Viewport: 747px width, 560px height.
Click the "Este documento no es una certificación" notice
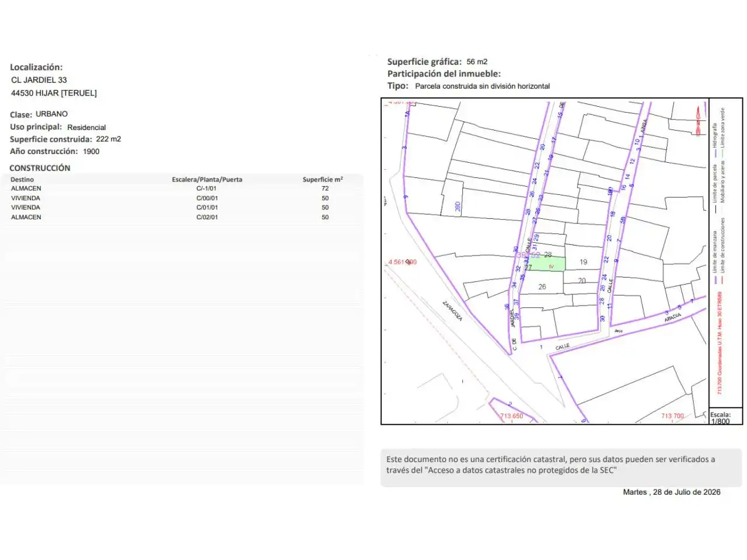coord(561,467)
